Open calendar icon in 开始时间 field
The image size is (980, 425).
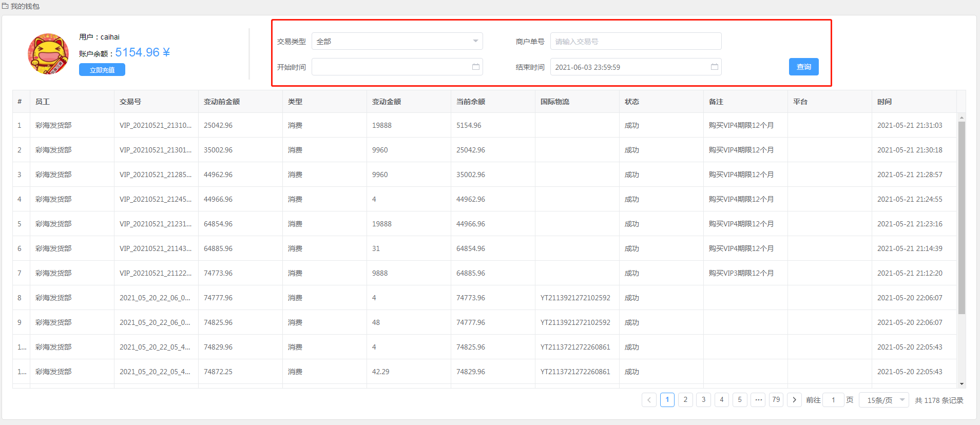(475, 67)
